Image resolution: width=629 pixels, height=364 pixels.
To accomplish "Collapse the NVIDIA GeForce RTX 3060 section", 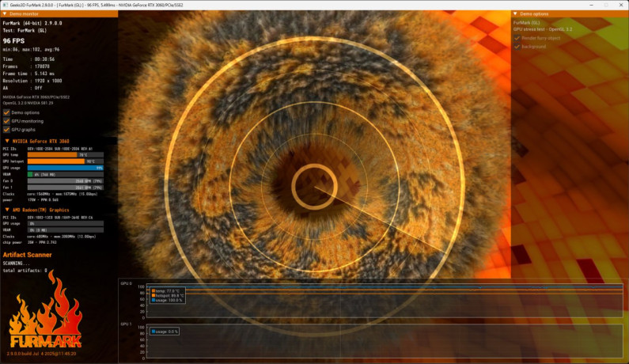I will [x=6, y=141].
